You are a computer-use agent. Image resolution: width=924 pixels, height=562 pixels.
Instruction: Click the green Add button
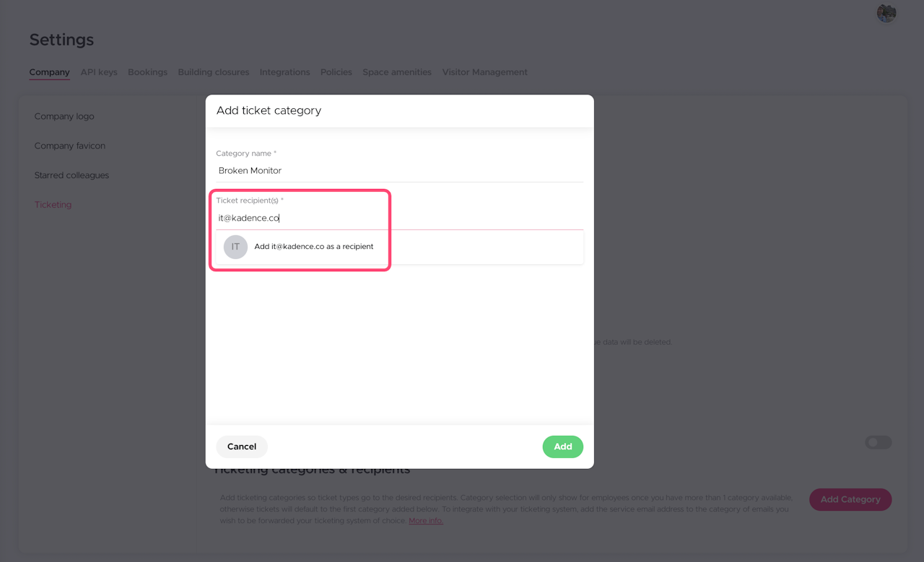coord(562,447)
